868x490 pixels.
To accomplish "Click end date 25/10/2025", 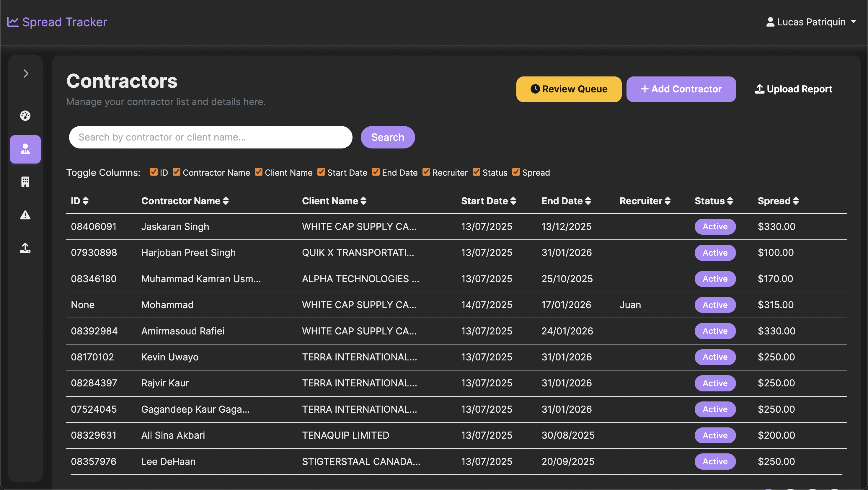I will coord(567,279).
